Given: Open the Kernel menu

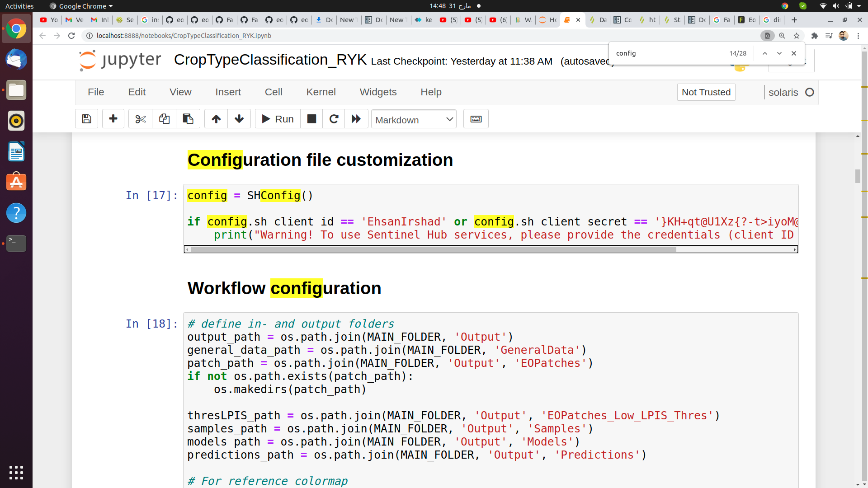Looking at the screenshot, I should click(x=321, y=92).
